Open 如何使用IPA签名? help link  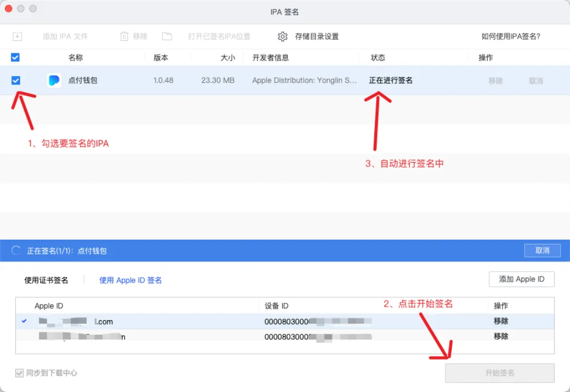click(x=511, y=36)
